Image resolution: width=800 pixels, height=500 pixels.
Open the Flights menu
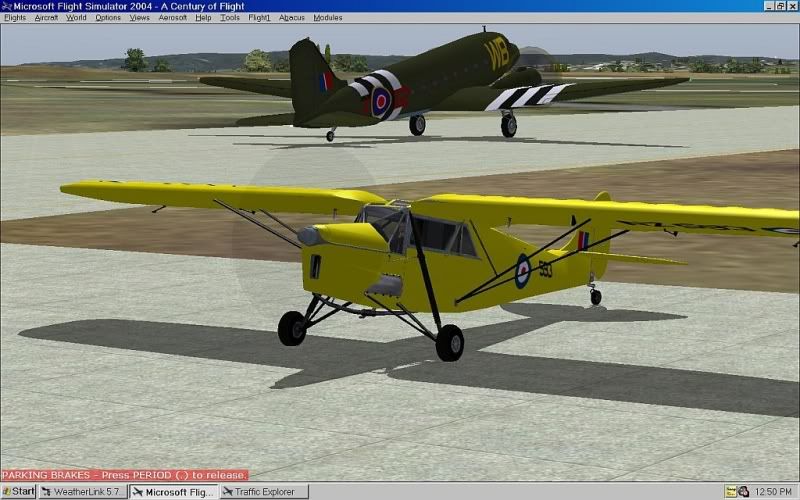click(x=15, y=18)
